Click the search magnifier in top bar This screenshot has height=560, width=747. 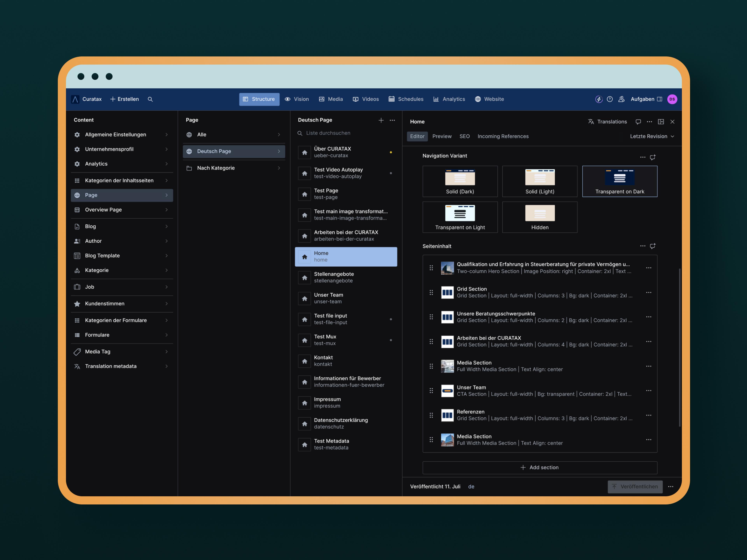(150, 99)
